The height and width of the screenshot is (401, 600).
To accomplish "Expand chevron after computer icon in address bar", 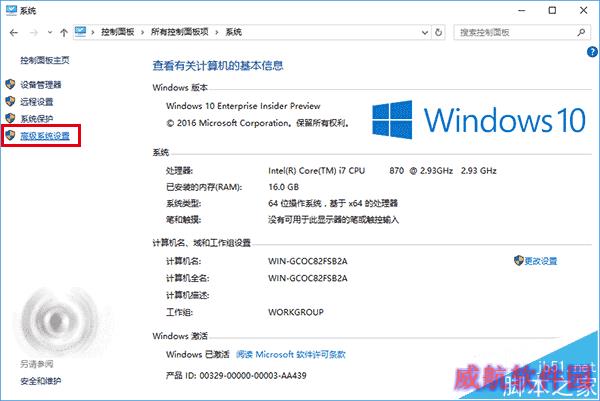I will click(x=93, y=33).
